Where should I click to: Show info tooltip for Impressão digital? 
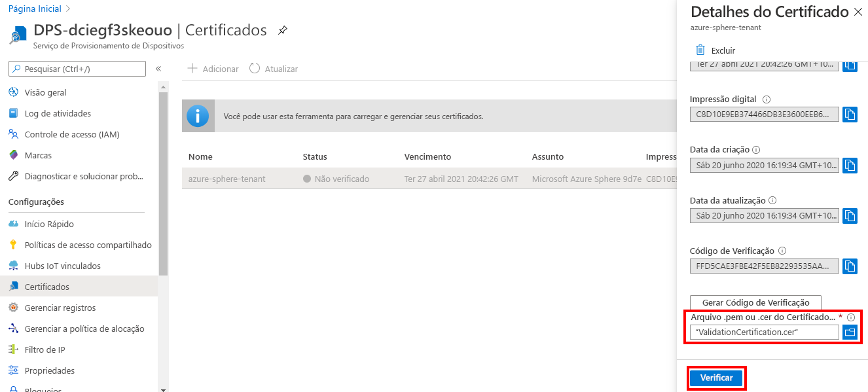[x=767, y=99]
